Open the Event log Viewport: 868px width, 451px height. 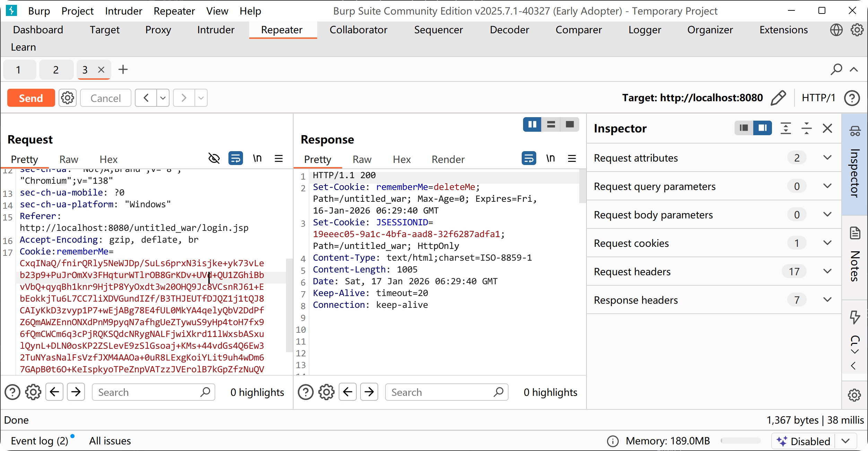tap(40, 441)
